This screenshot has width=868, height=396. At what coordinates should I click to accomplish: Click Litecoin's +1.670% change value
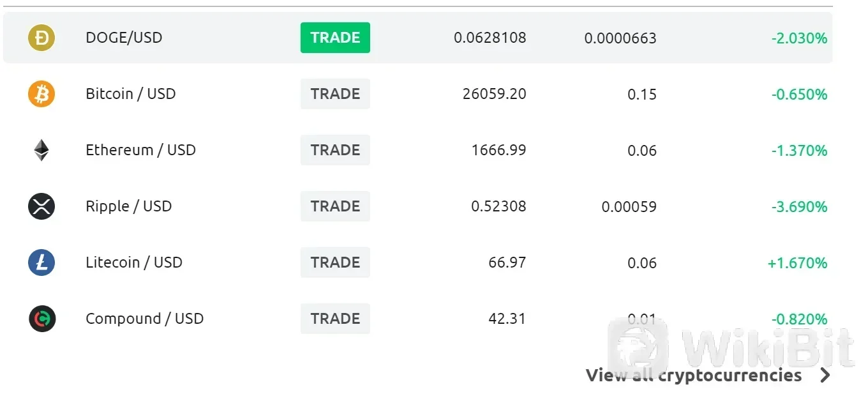pos(797,263)
